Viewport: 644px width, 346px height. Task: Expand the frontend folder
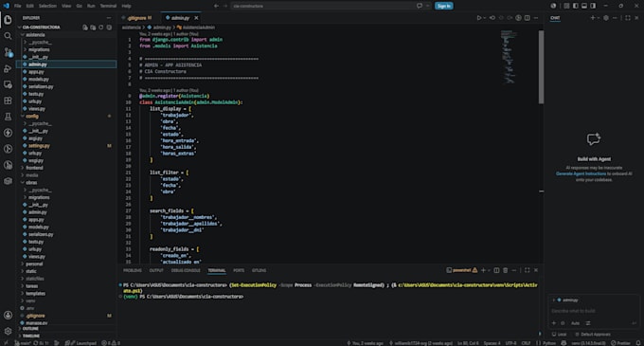pos(34,168)
